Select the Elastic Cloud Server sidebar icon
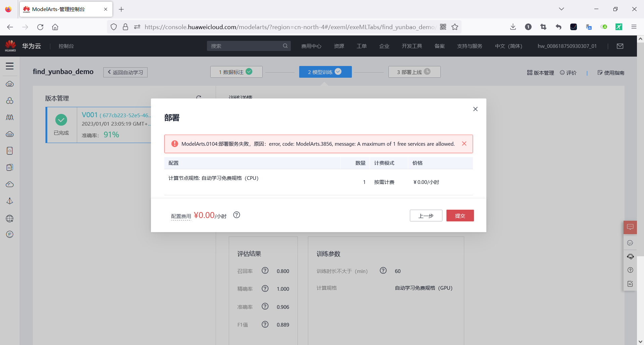Screen dimensions: 644x345 point(10,84)
